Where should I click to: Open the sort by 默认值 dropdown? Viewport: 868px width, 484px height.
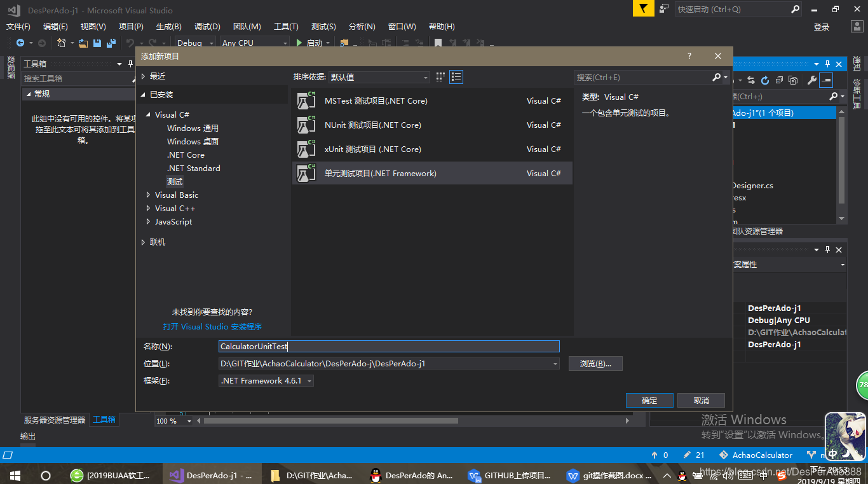[379, 77]
